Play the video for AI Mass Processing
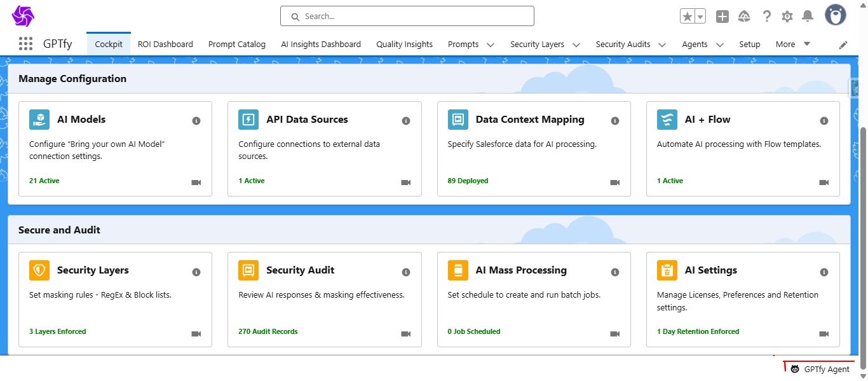868x381 pixels. pyautogui.click(x=614, y=334)
